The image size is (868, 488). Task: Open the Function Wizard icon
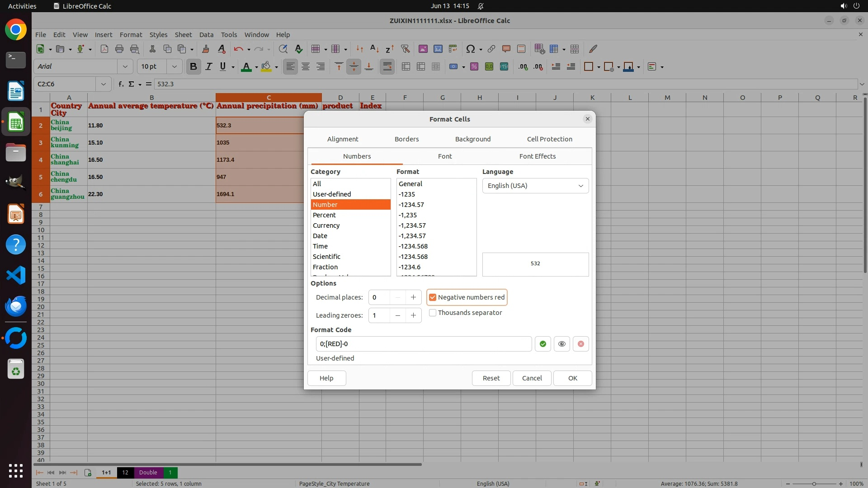click(x=121, y=84)
